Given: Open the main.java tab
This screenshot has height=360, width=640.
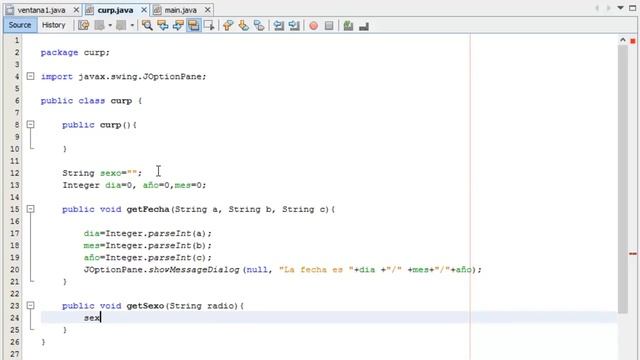Looking at the screenshot, I should [180, 10].
